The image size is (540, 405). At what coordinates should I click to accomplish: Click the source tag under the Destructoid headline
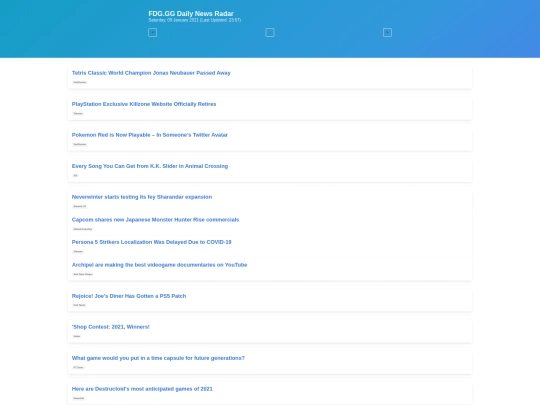click(79, 398)
